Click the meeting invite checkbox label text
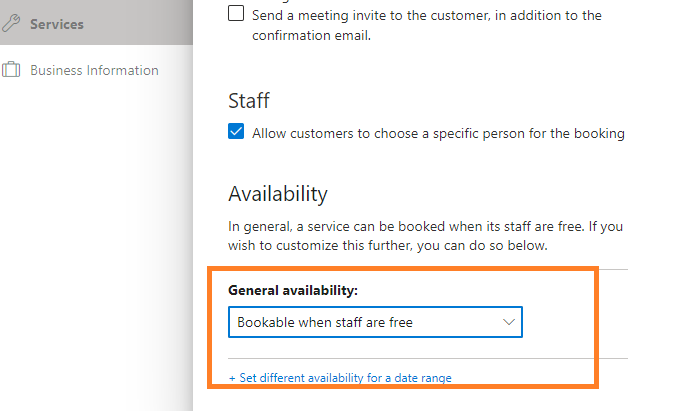676x411 pixels. click(x=426, y=15)
